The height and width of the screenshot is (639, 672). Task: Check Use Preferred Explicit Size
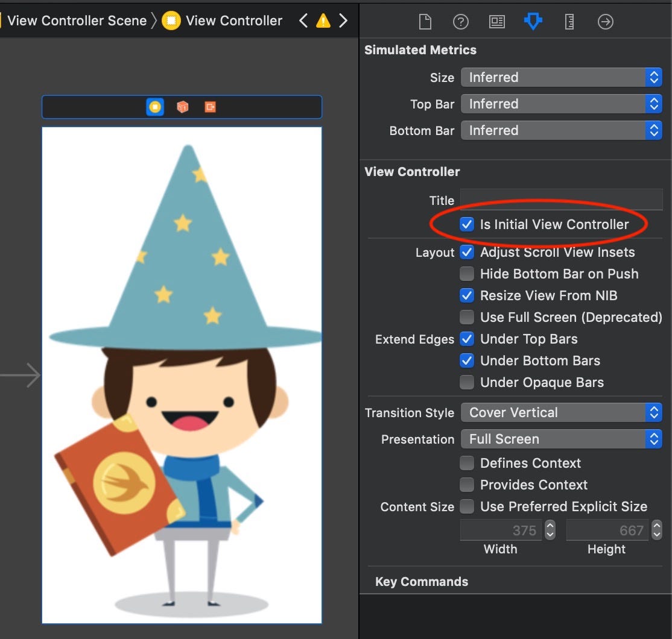[x=466, y=506]
